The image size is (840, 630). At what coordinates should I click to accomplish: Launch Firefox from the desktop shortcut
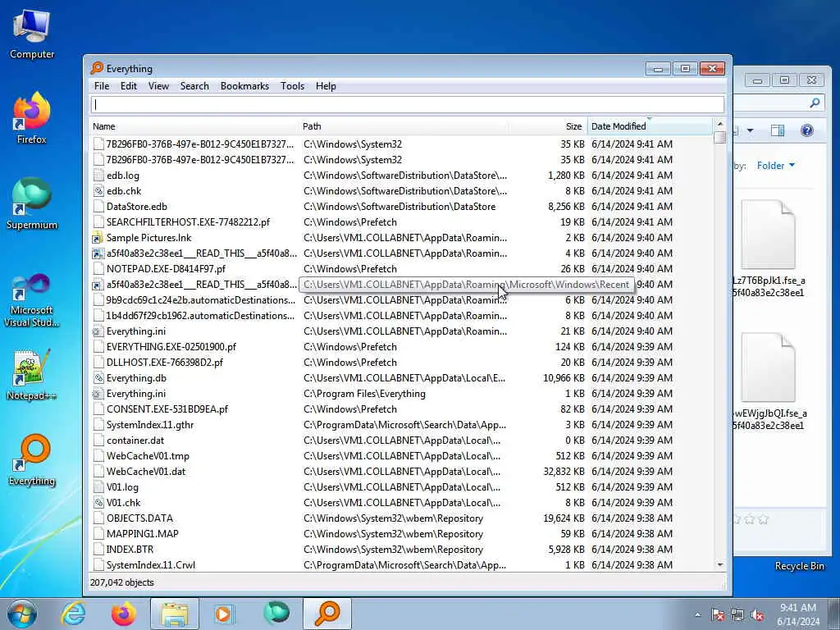coord(32,118)
